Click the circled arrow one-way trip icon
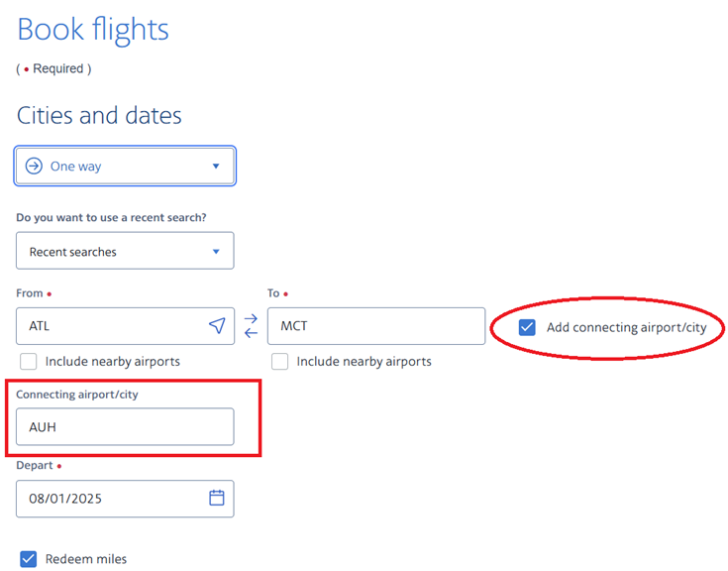Viewport: 728px width, 571px height. tap(34, 166)
